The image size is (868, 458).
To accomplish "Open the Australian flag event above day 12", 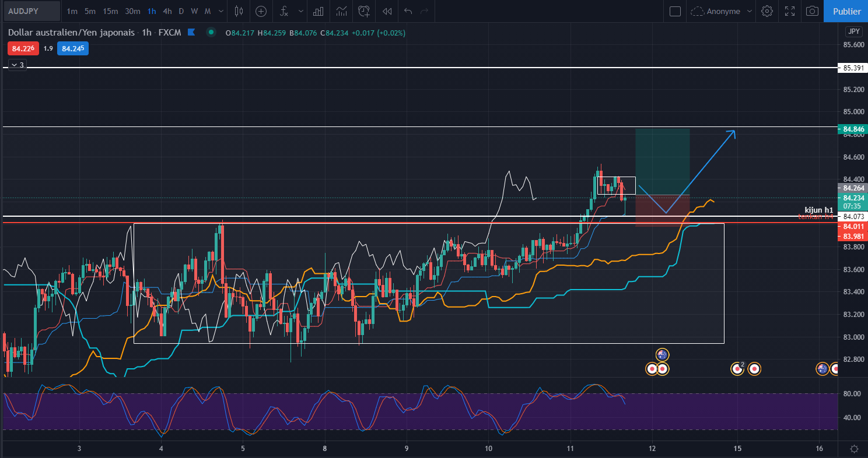I will coord(661,355).
